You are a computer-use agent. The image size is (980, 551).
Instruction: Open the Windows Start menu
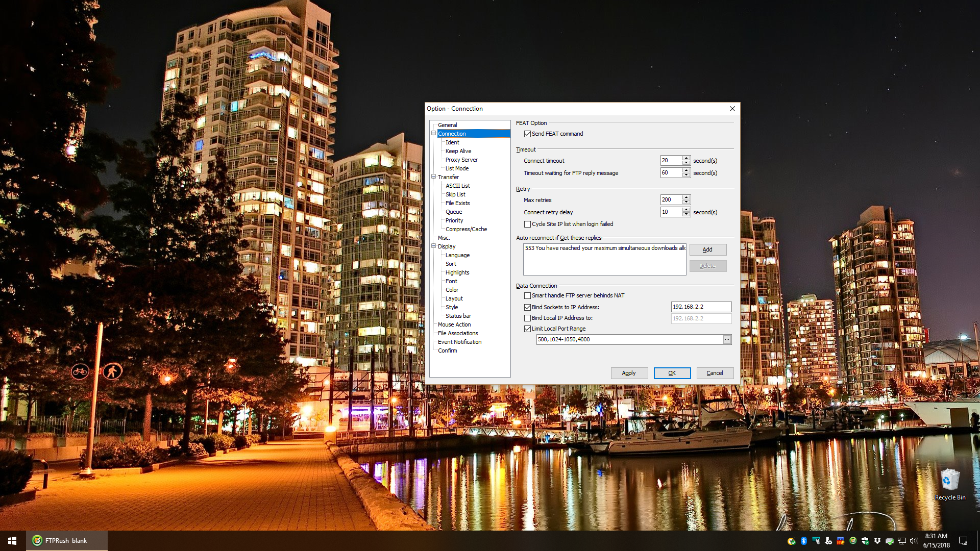coord(12,541)
